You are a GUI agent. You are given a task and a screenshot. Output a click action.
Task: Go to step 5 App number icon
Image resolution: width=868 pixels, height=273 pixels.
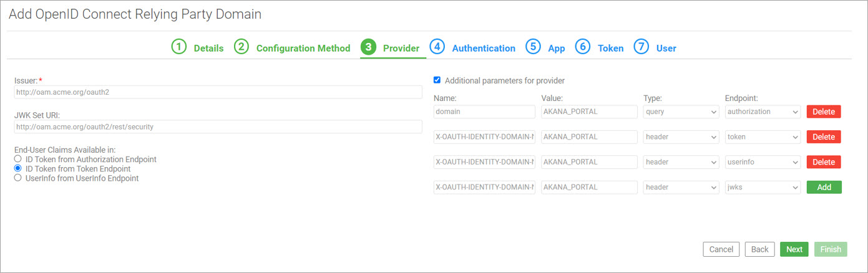[533, 47]
